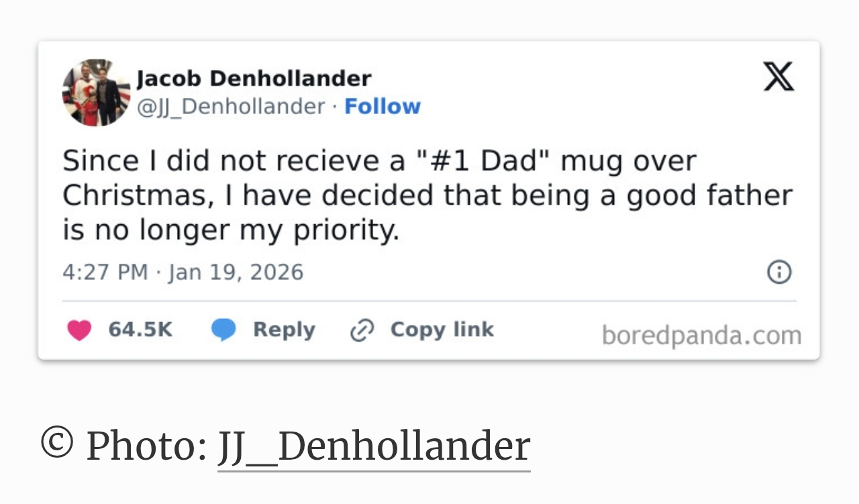Click the tweet's last line "is no longer my priority."
859x504 pixels.
tap(231, 230)
